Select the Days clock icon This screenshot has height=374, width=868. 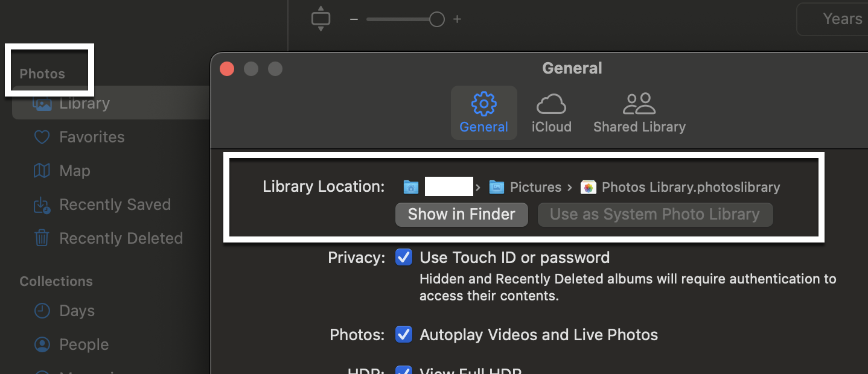click(42, 311)
